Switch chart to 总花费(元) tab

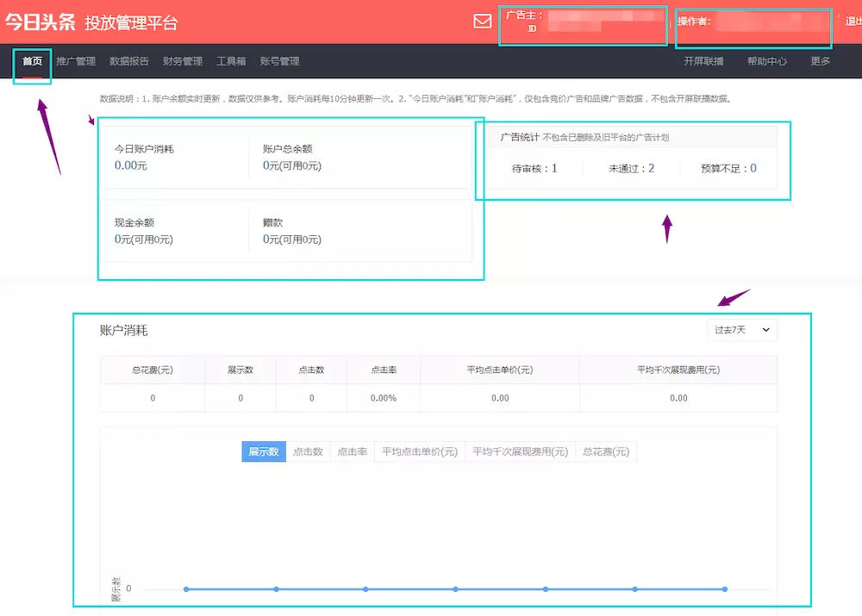click(606, 451)
